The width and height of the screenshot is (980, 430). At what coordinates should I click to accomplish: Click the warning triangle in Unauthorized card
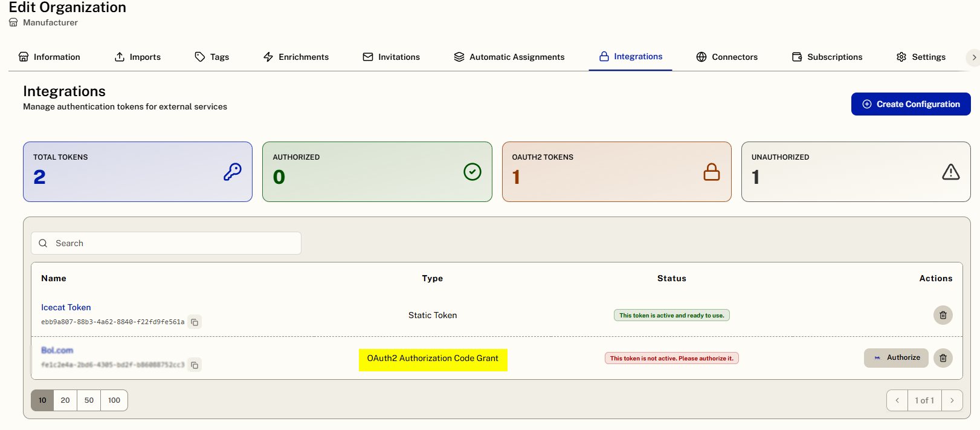click(x=951, y=172)
